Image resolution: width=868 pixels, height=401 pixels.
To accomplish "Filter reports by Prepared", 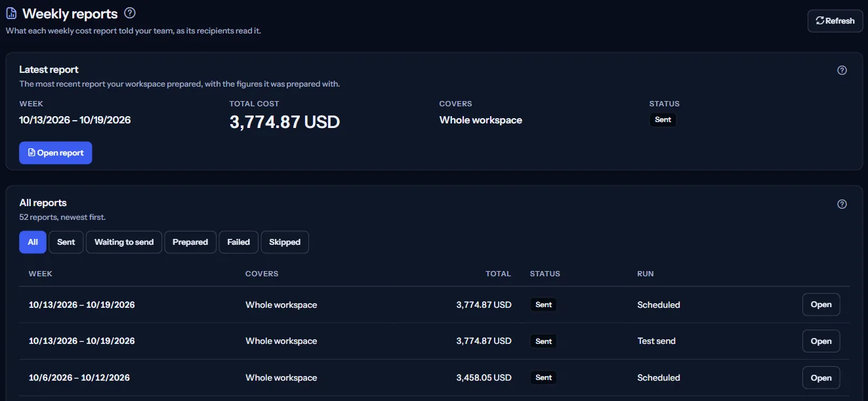I will point(190,242).
